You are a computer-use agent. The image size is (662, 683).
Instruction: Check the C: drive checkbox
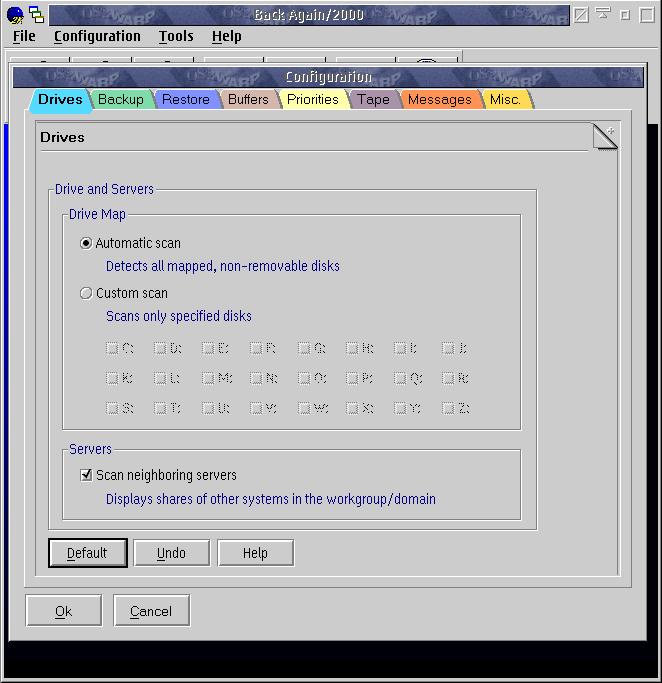(x=112, y=348)
